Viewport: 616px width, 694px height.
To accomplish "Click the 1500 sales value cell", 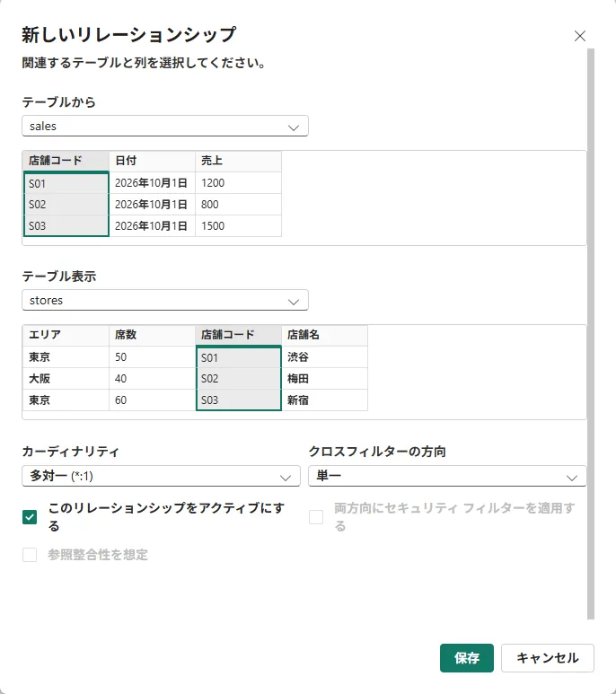I will coord(239,226).
